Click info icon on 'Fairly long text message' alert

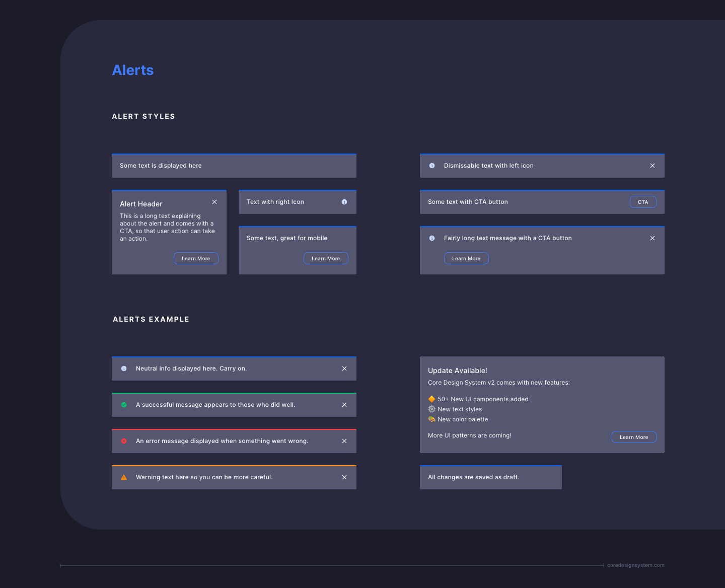[x=432, y=238]
